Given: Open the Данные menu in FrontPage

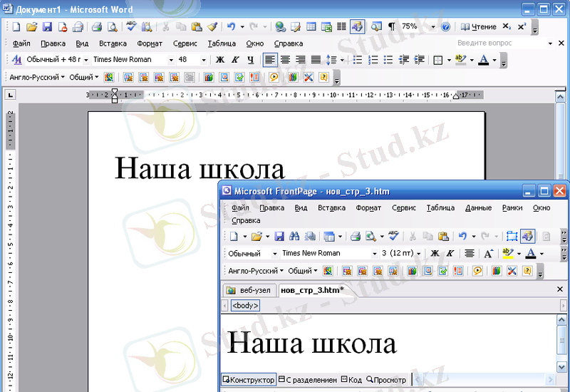Looking at the screenshot, I should 478,207.
